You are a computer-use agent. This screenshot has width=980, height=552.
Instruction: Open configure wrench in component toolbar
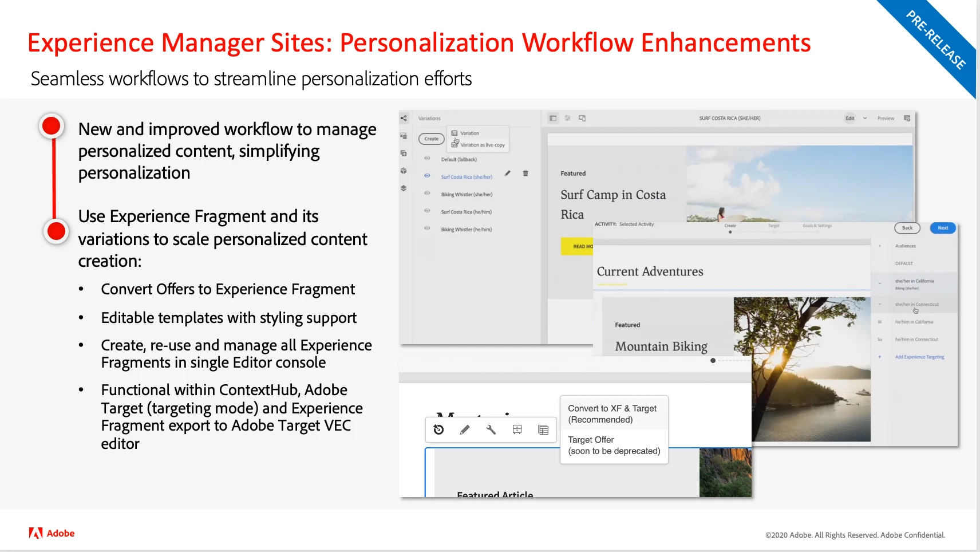[x=491, y=429]
